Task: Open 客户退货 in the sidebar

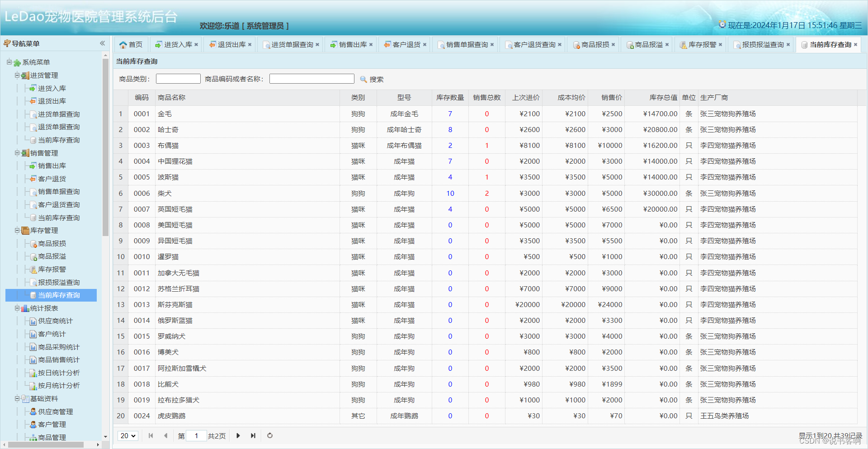Action: pyautogui.click(x=52, y=179)
